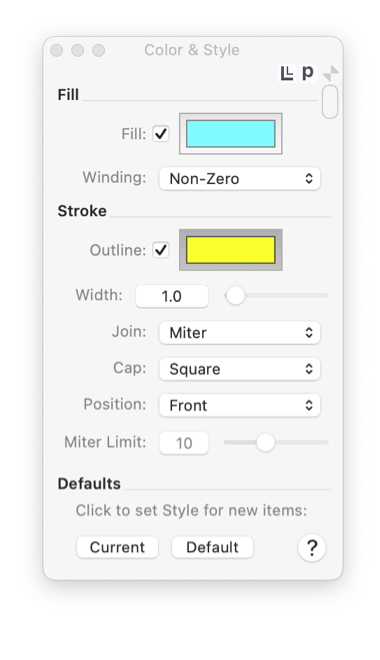The image size is (380, 660).
Task: Click the vertical scrollbar thumb
Action: pos(330,102)
